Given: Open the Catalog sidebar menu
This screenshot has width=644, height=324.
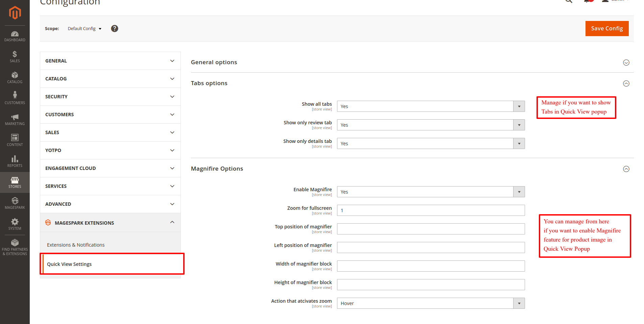Looking at the screenshot, I should [15, 78].
